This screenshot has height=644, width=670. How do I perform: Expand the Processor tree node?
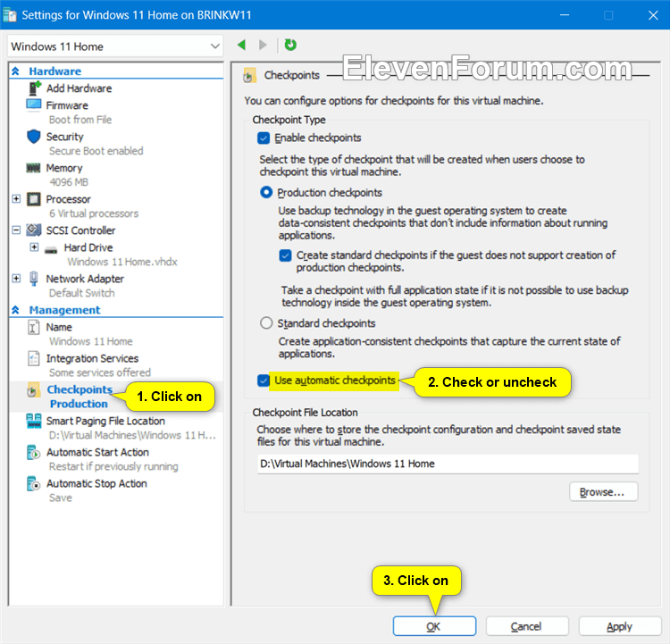pos(16,198)
